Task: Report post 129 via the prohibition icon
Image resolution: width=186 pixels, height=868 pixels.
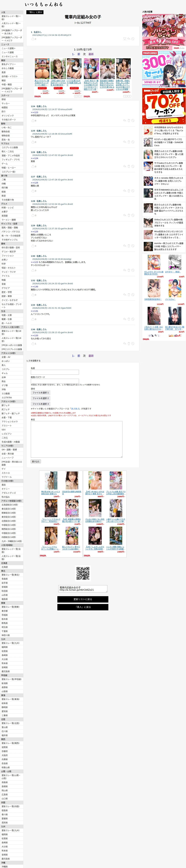Action: [x=133, y=246]
